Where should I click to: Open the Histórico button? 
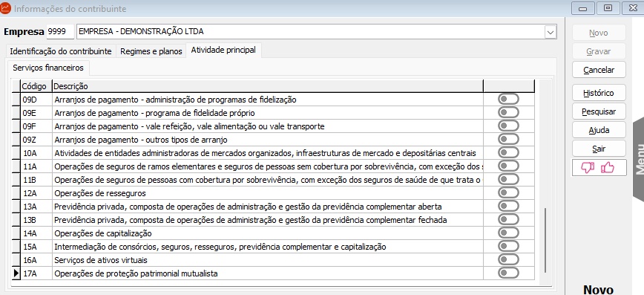599,93
